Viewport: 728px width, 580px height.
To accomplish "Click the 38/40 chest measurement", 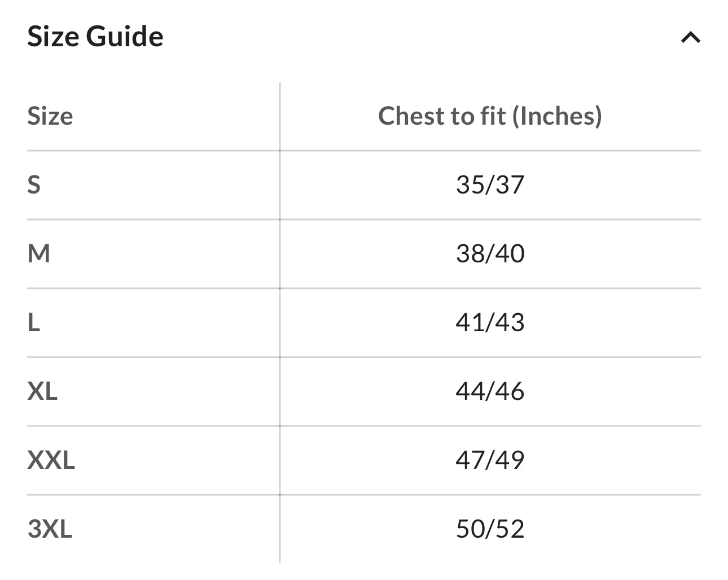I will click(x=490, y=254).
